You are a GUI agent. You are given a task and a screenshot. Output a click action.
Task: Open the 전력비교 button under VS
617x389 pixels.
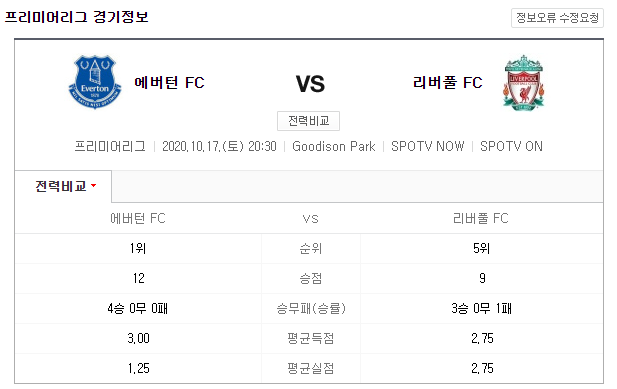pos(308,121)
